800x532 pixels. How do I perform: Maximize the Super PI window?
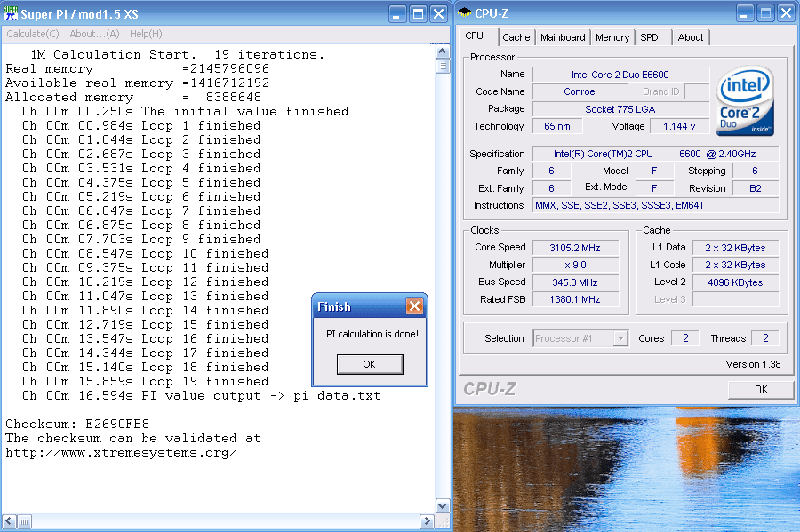pos(418,13)
